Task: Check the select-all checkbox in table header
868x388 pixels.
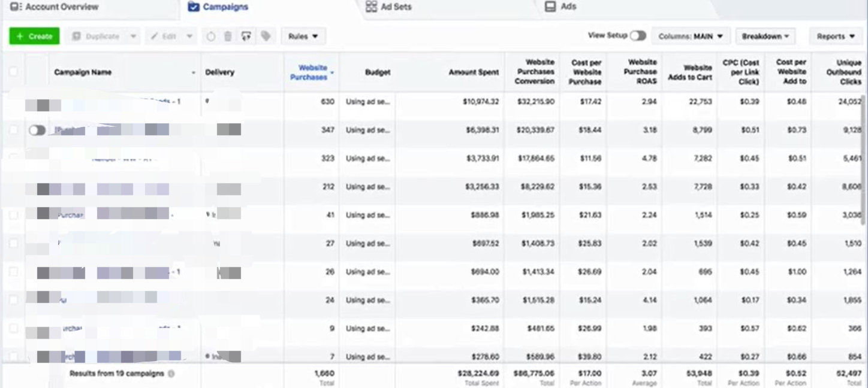Action: pos(13,72)
